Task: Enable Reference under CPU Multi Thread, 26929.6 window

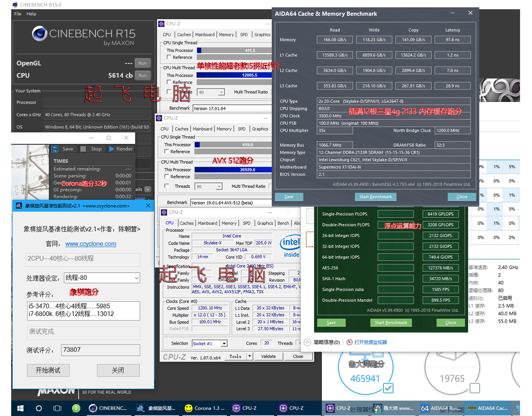Action: pos(166,176)
